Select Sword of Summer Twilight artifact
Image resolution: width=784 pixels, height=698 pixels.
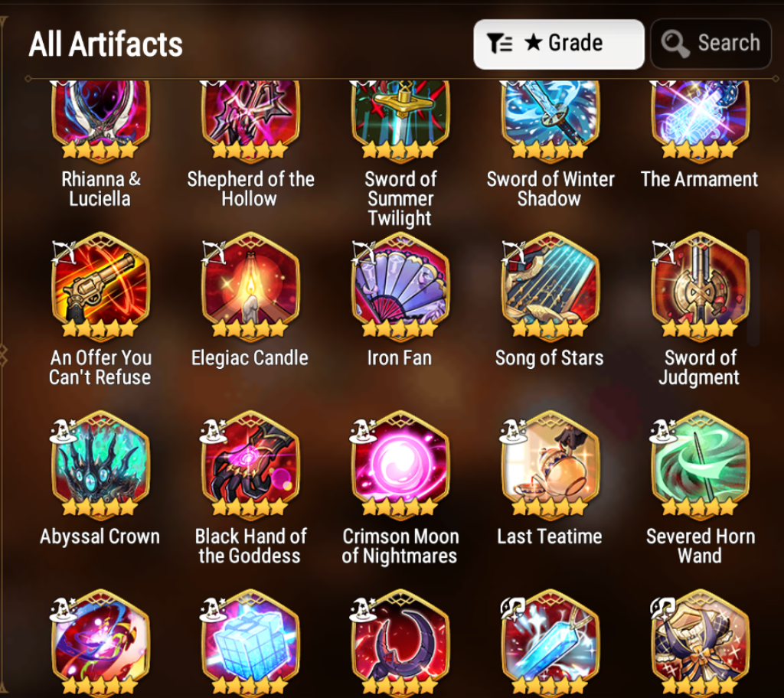[400, 121]
